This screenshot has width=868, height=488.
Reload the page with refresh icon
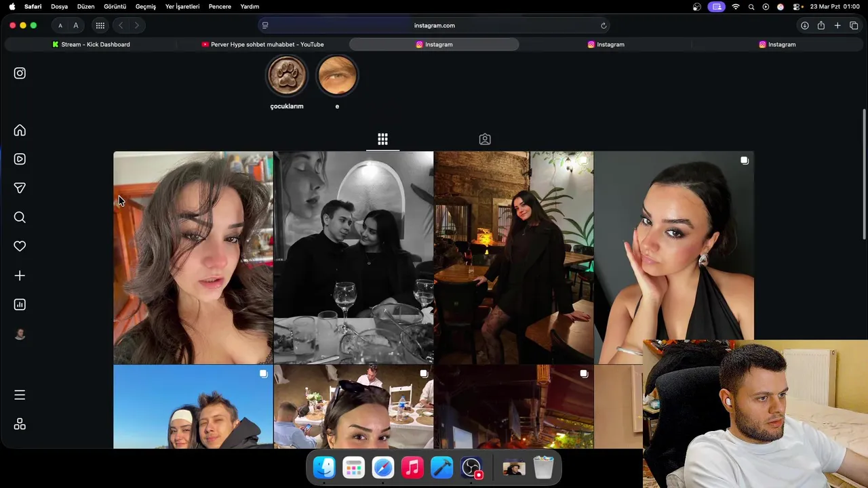(x=603, y=26)
